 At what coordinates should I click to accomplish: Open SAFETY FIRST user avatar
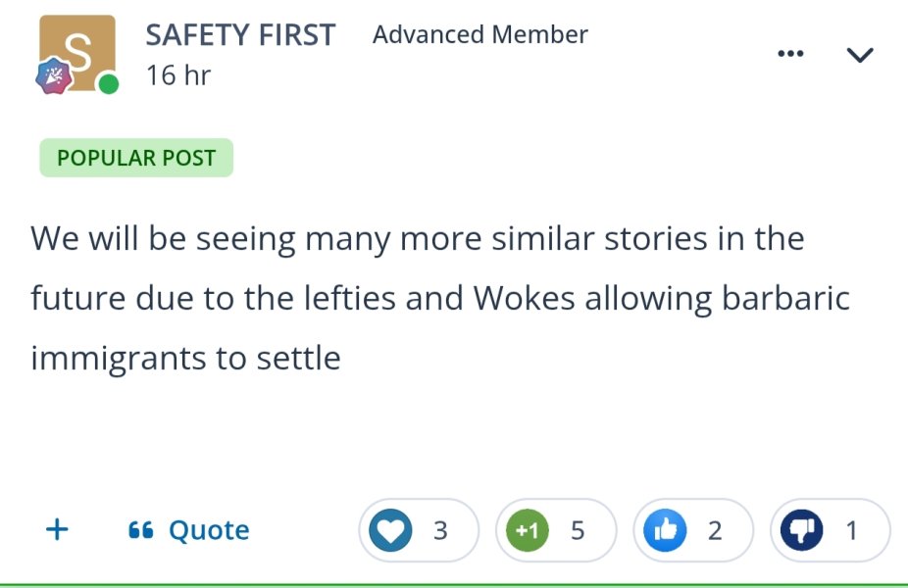coord(77,53)
